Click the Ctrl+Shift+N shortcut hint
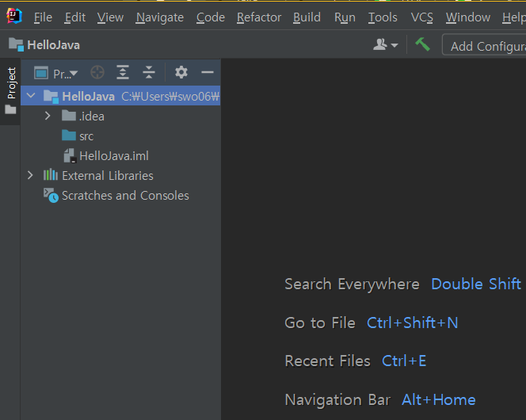Image resolution: width=526 pixels, height=420 pixels. [412, 323]
